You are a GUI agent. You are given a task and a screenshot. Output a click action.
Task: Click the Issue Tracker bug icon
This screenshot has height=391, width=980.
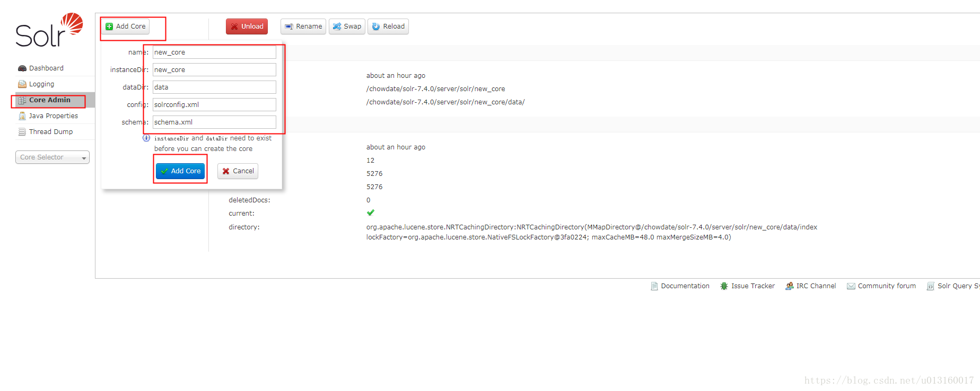click(724, 286)
